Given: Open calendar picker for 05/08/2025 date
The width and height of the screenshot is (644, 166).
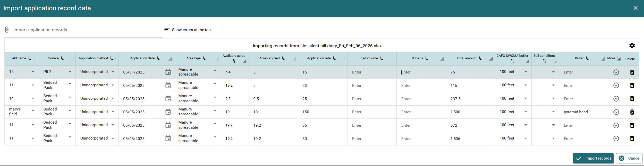Looking at the screenshot, I should click(168, 139).
